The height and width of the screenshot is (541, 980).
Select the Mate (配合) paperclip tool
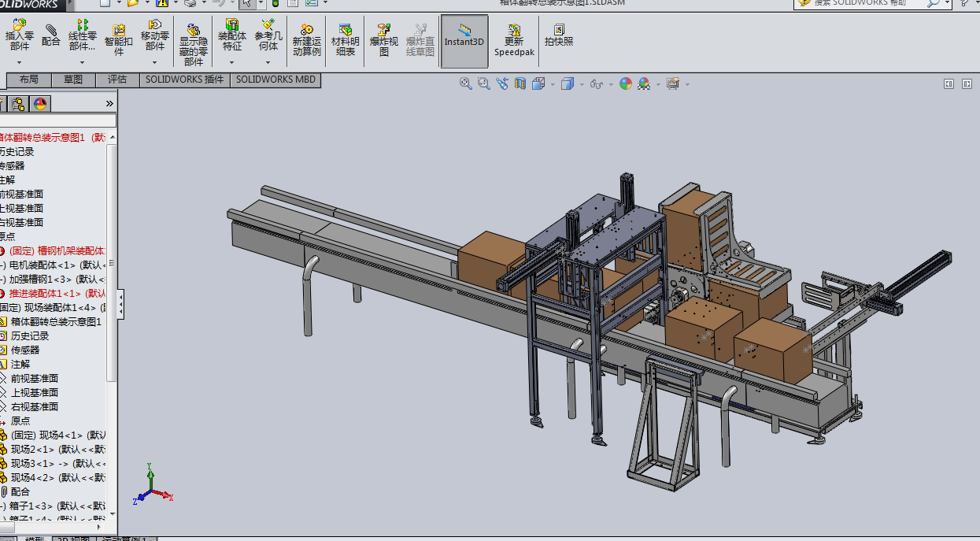click(51, 36)
